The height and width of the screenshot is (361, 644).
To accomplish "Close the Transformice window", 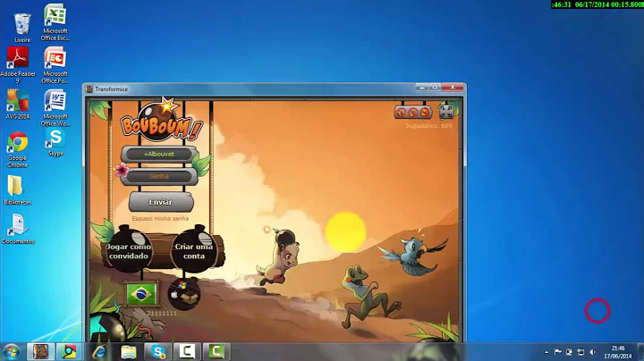I will pyautogui.click(x=453, y=88).
